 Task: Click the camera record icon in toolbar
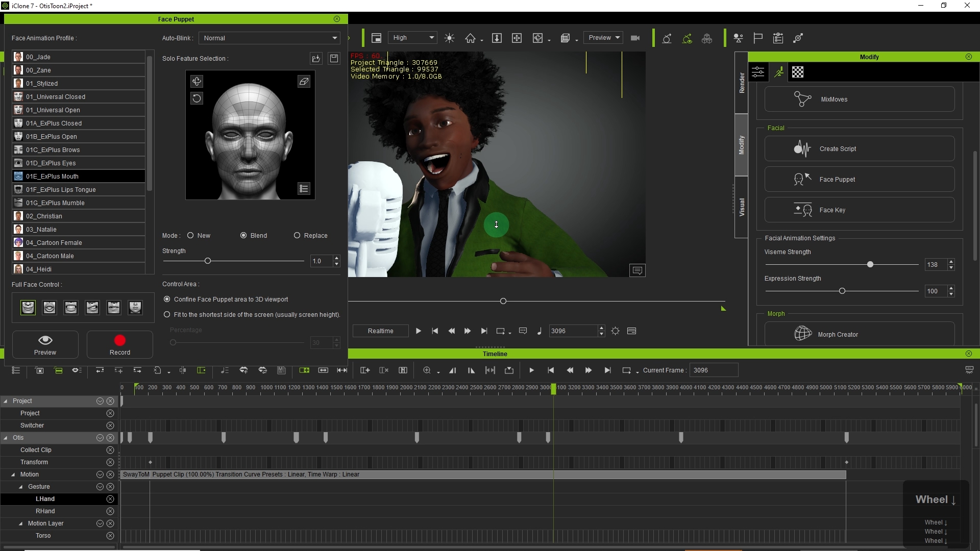pos(635,38)
